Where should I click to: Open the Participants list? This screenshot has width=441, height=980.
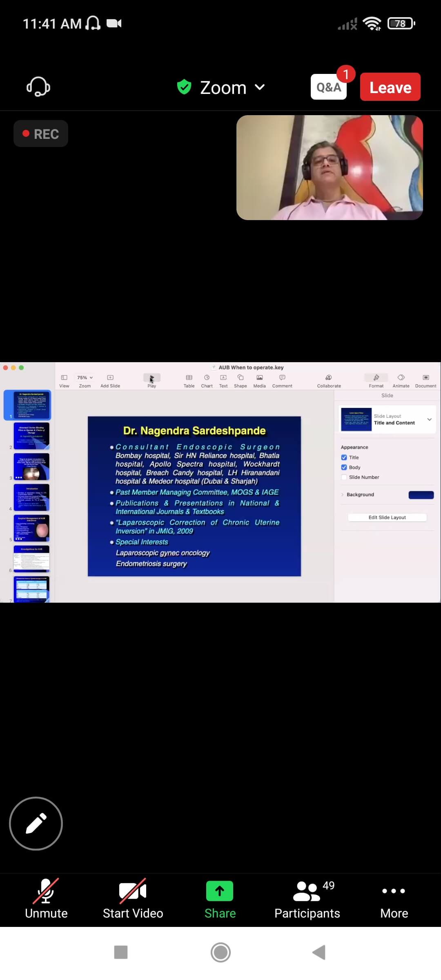coord(307,898)
